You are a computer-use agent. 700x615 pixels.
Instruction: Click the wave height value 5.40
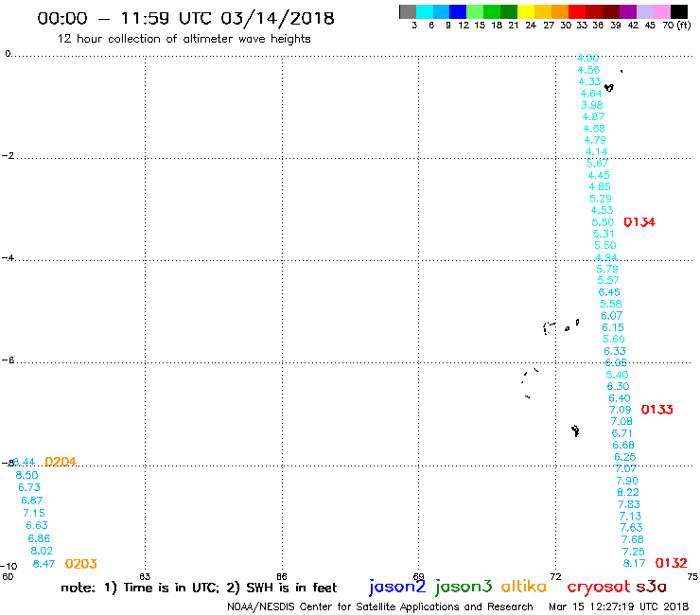[617, 375]
